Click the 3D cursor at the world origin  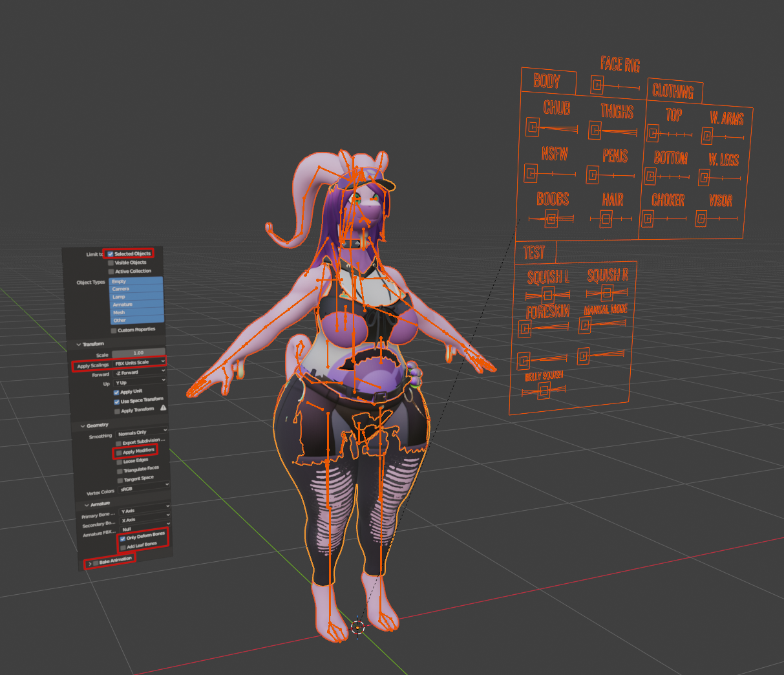click(x=358, y=626)
